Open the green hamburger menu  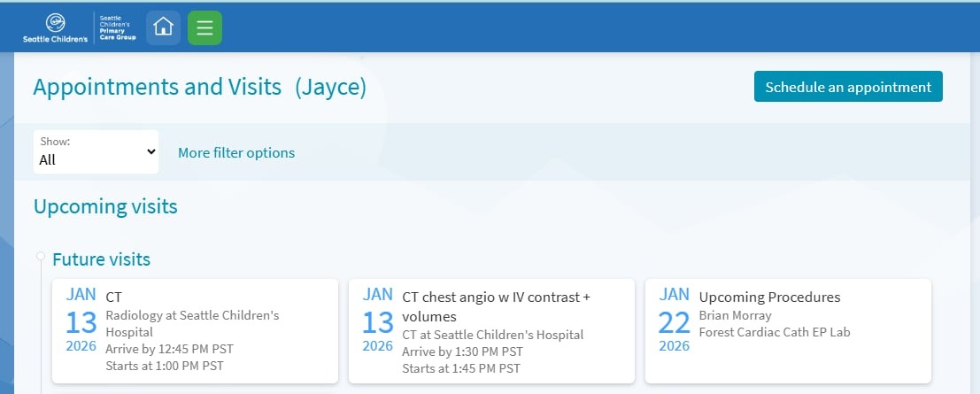pyautogui.click(x=204, y=27)
